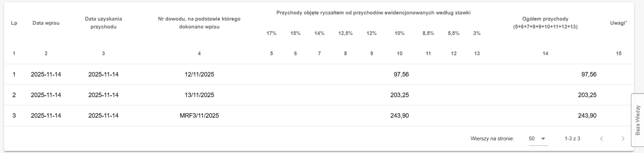Open the rows-per-page dropdown showing 50
Image resolution: width=644 pixels, height=153 pixels.
(538, 139)
